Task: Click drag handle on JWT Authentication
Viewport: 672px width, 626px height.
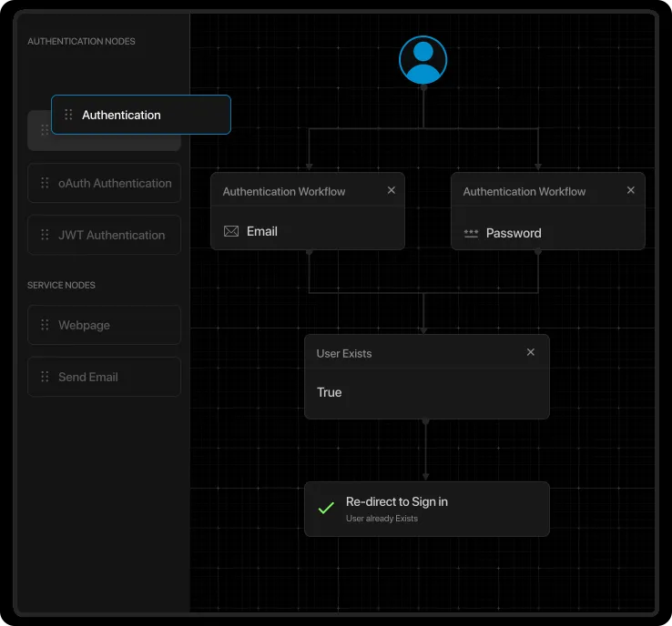Action: [45, 235]
